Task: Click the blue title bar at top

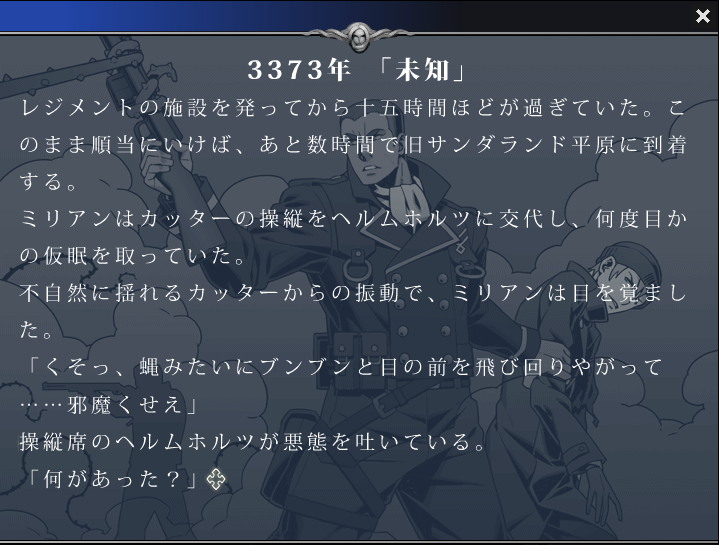Action: click(344, 16)
